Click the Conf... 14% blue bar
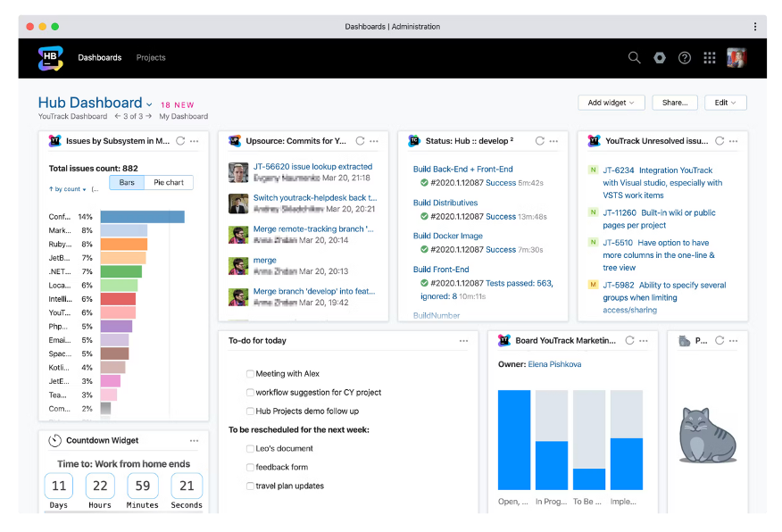Viewport: 782px width, 532px height. [x=142, y=217]
